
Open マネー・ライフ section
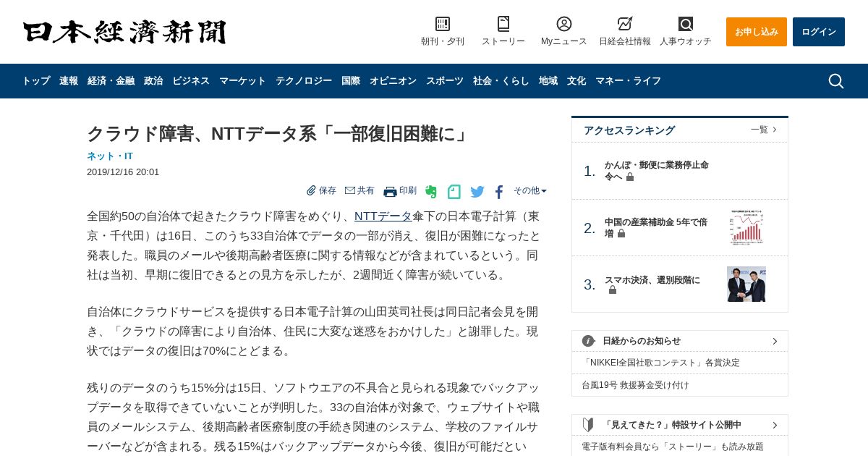(x=628, y=81)
